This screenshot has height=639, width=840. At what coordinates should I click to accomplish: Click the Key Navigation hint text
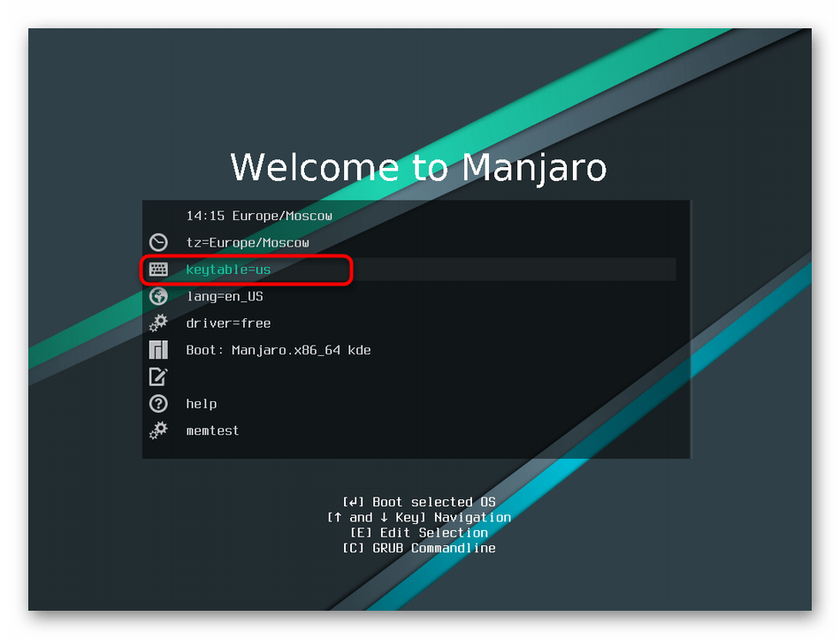coord(419,517)
